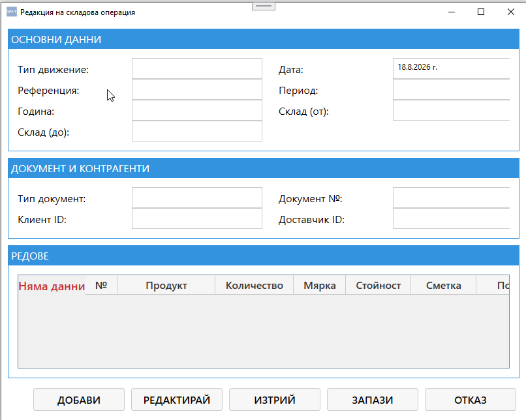
Task: Click the red Няма данни text
Action: pos(52,286)
